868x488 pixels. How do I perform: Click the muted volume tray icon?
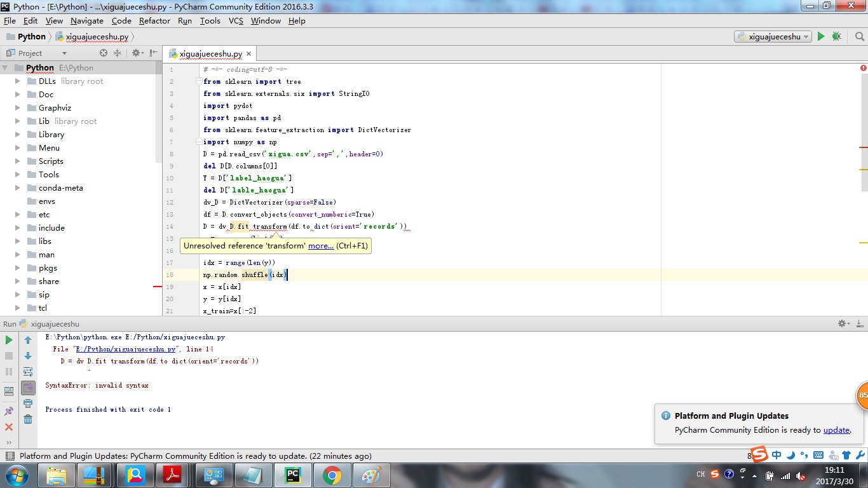(x=800, y=475)
